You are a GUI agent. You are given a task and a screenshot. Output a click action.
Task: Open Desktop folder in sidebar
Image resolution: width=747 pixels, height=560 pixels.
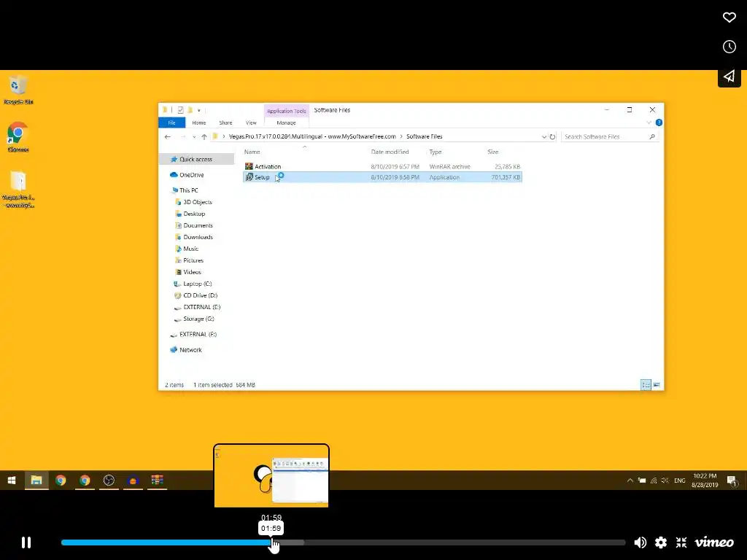(x=194, y=214)
